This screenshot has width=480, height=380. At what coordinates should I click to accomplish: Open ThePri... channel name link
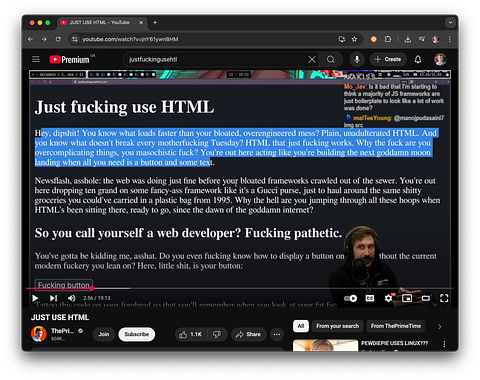coord(62,331)
